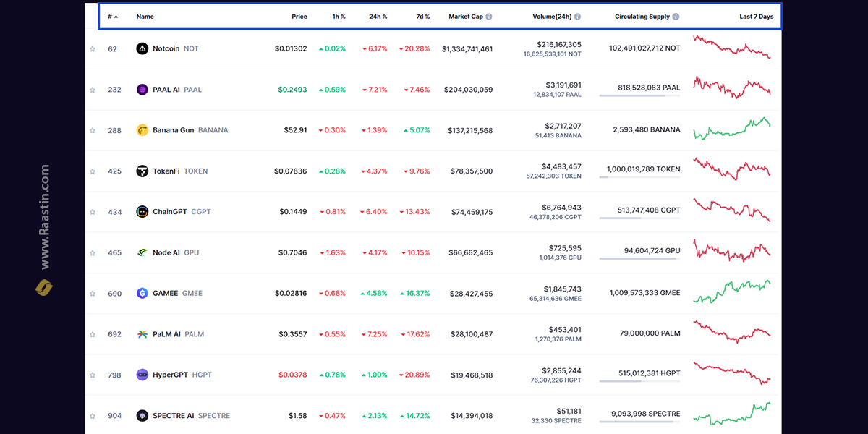Star Node AI in the watchlist
The height and width of the screenshot is (434, 868).
click(93, 253)
